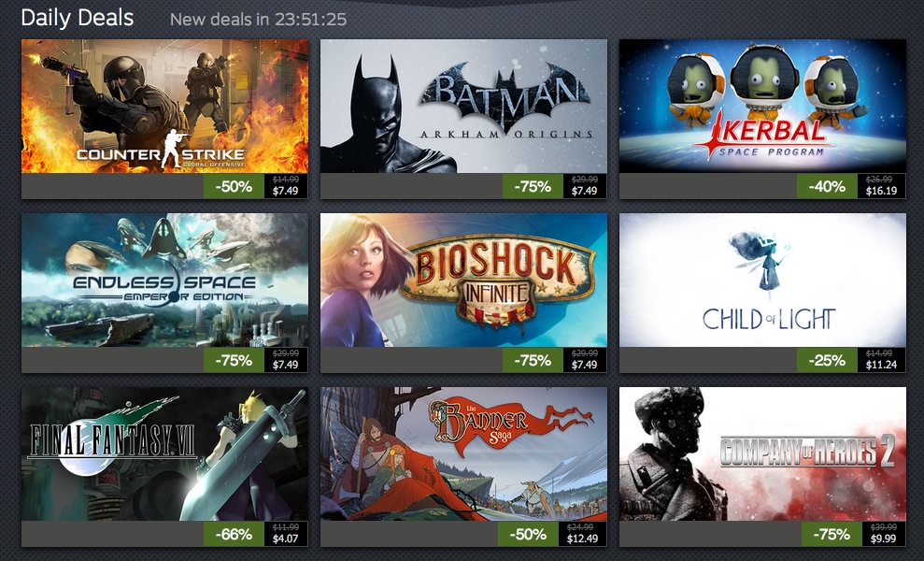The image size is (924, 561).
Task: Click the -75% badge under BioShock Infinite
Action: (533, 360)
